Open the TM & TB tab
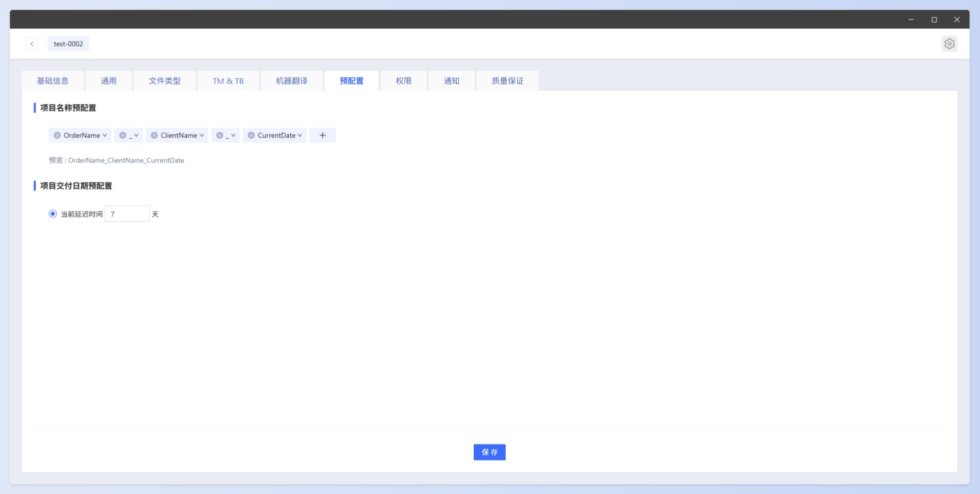The height and width of the screenshot is (494, 980). coord(228,80)
